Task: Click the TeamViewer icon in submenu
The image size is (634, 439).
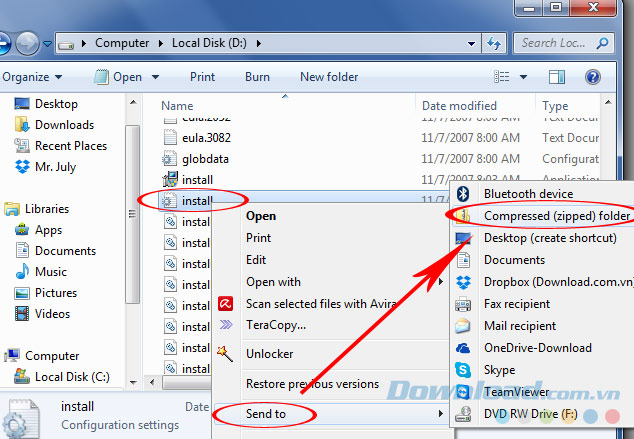Action: pos(463,392)
